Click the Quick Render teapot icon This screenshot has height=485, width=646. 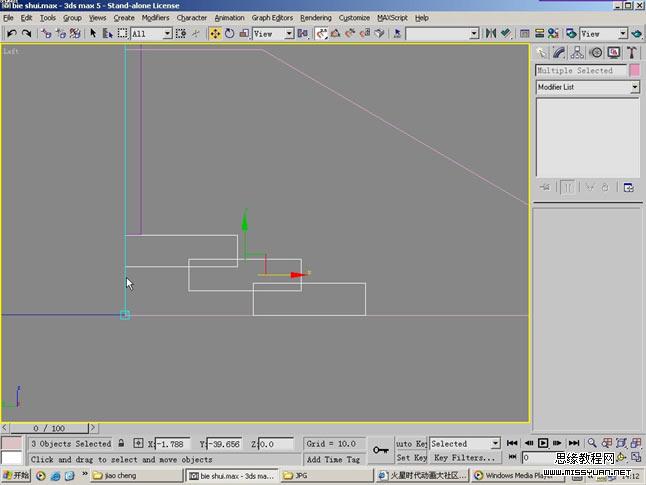point(637,33)
